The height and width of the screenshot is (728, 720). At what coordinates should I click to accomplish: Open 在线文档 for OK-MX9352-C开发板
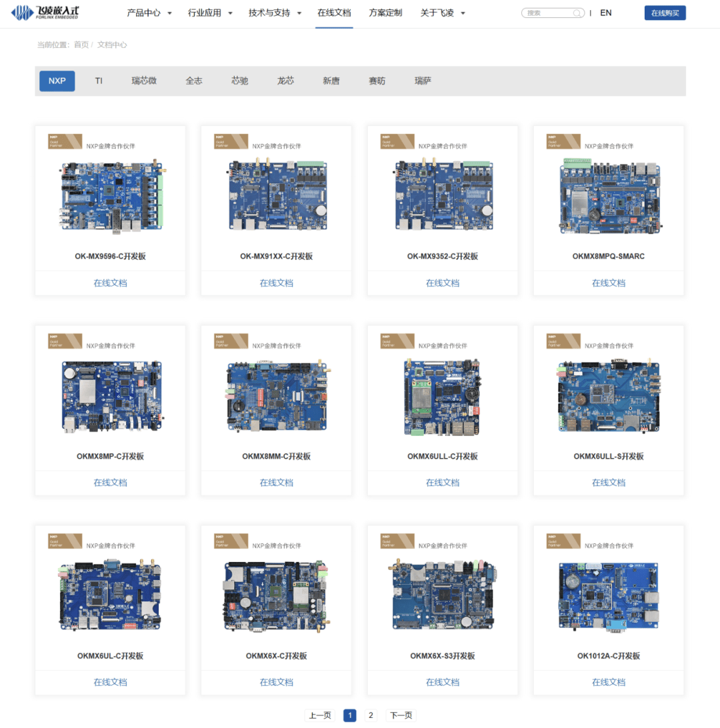pyautogui.click(x=443, y=283)
